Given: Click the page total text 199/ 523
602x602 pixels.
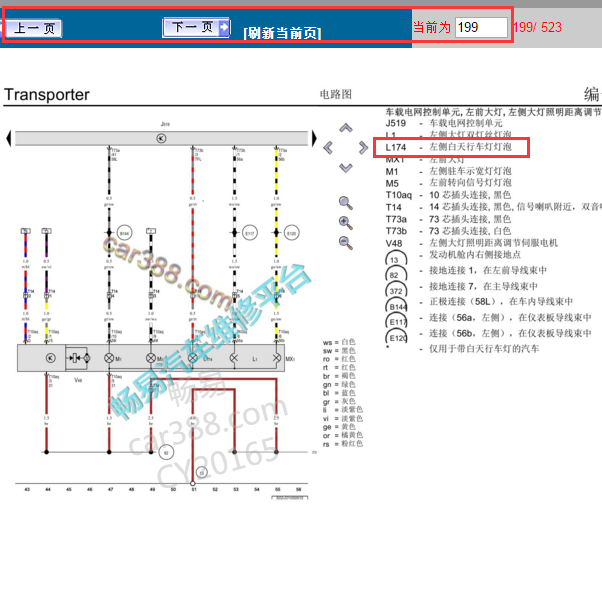Looking at the screenshot, I should [x=538, y=27].
